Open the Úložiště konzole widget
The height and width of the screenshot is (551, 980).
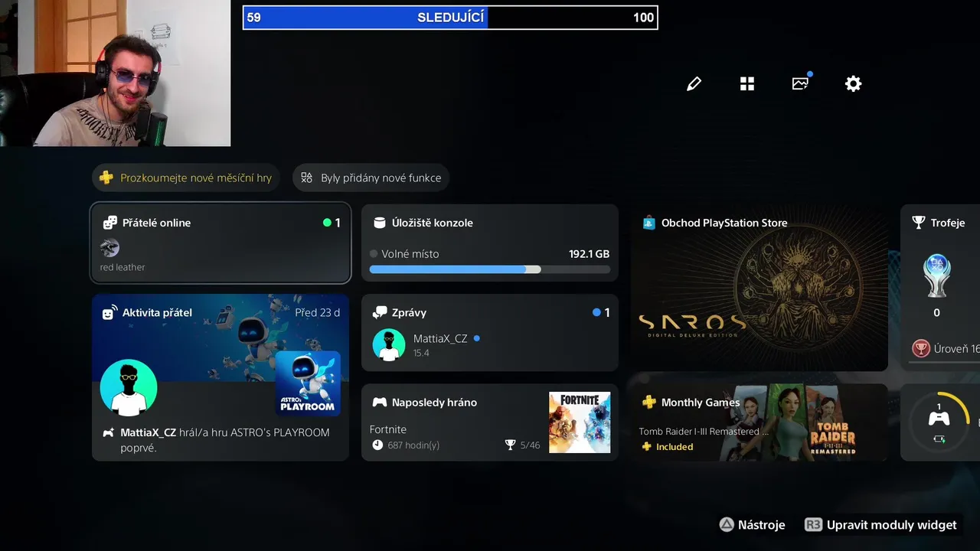tap(490, 243)
